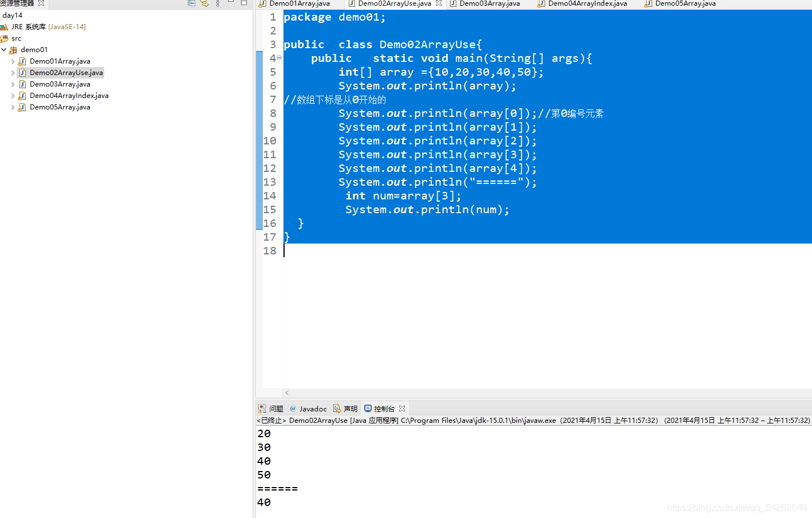Click the System.out.println(num); line
812x518 pixels.
click(x=427, y=210)
